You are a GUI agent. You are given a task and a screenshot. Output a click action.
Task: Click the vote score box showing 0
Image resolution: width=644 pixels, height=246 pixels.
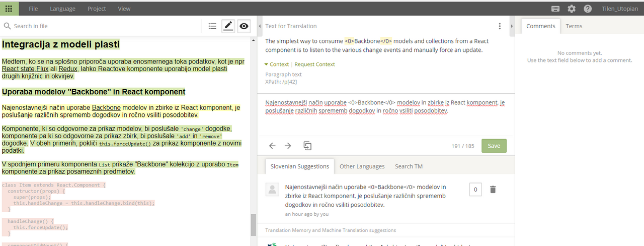(x=475, y=190)
